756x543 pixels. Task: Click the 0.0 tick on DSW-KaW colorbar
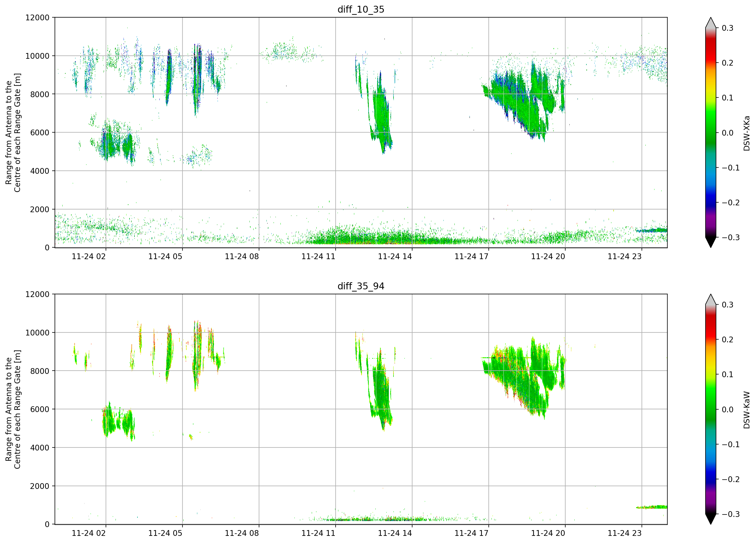(728, 410)
